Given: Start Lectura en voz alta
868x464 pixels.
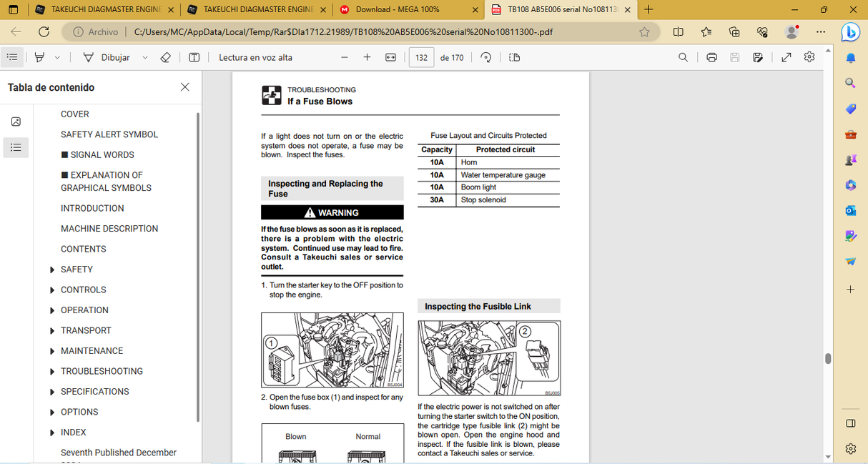Looking at the screenshot, I should tap(255, 57).
